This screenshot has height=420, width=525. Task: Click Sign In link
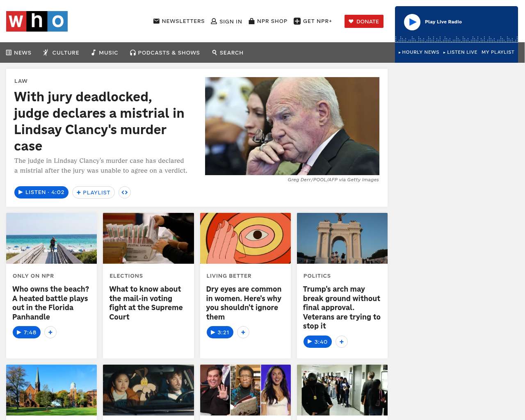pos(226,21)
